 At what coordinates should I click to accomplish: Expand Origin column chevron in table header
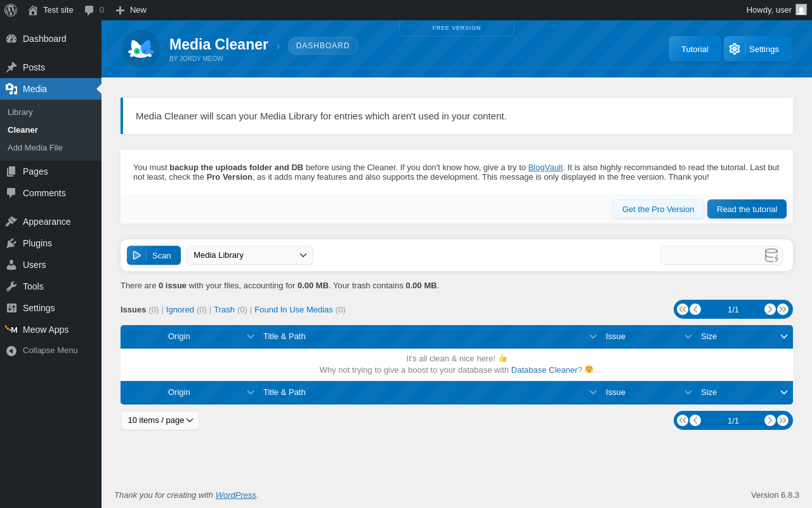(x=251, y=337)
